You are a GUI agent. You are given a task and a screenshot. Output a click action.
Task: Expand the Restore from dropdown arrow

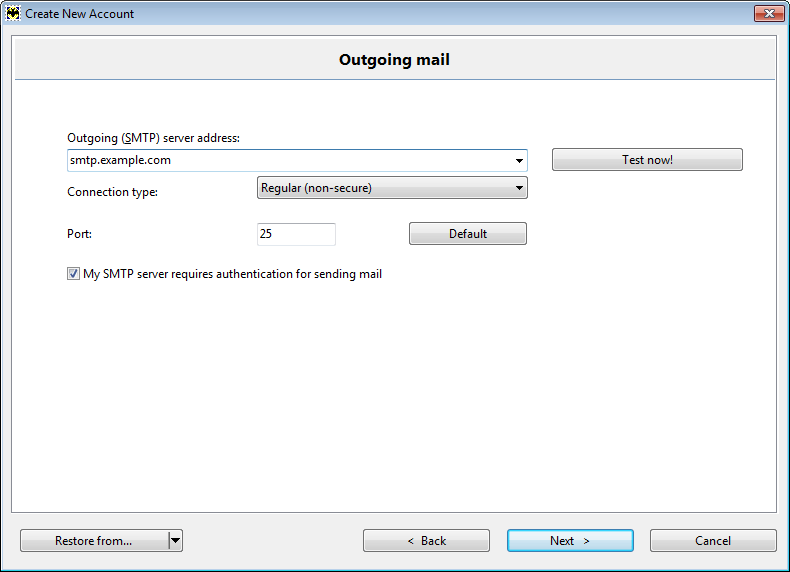coord(175,541)
